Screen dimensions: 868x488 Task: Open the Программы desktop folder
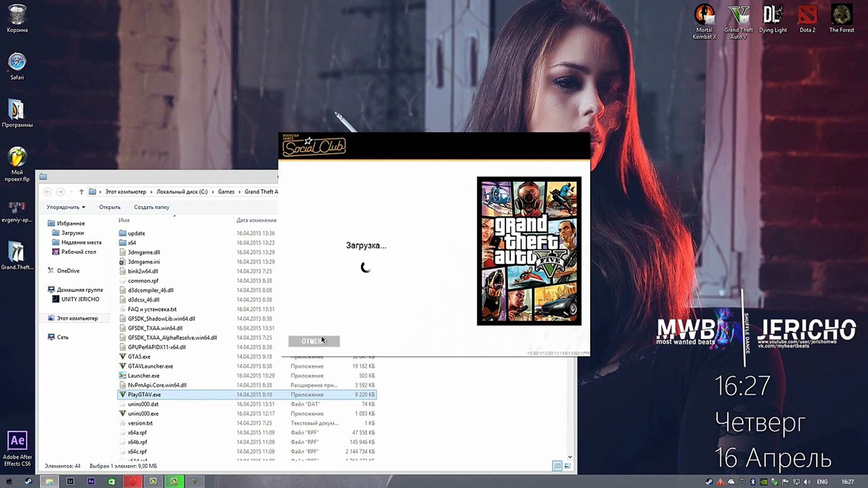coord(17,113)
